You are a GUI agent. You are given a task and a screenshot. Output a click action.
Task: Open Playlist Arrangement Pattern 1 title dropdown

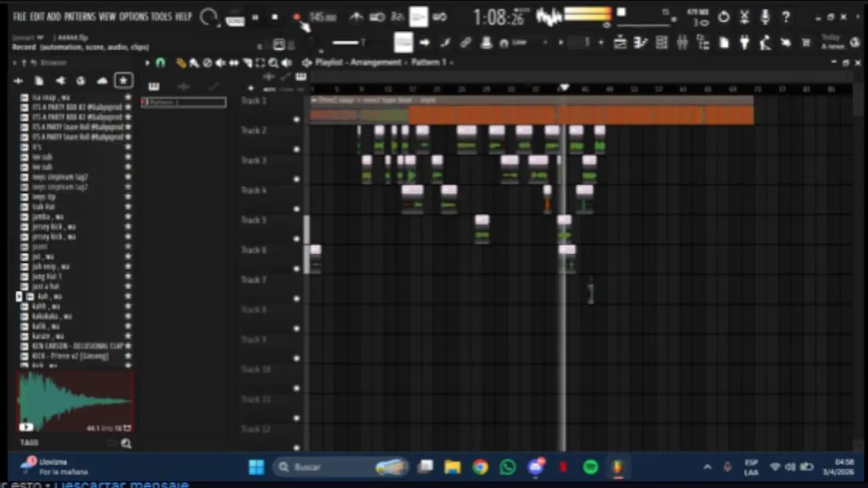pyautogui.click(x=384, y=62)
